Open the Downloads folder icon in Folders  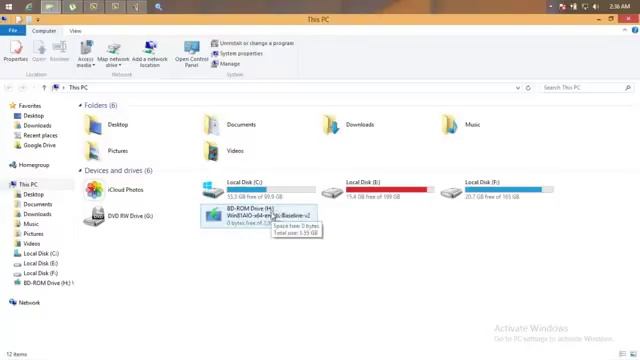click(x=331, y=124)
